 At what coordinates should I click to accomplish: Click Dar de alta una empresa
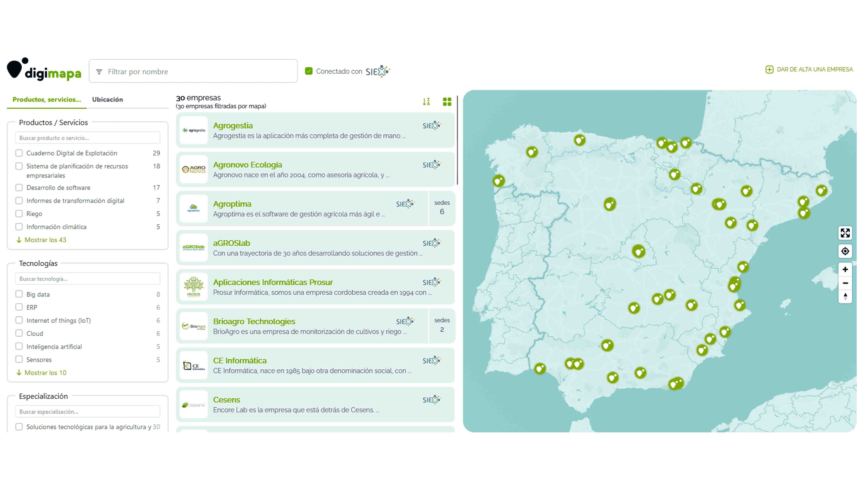(809, 69)
